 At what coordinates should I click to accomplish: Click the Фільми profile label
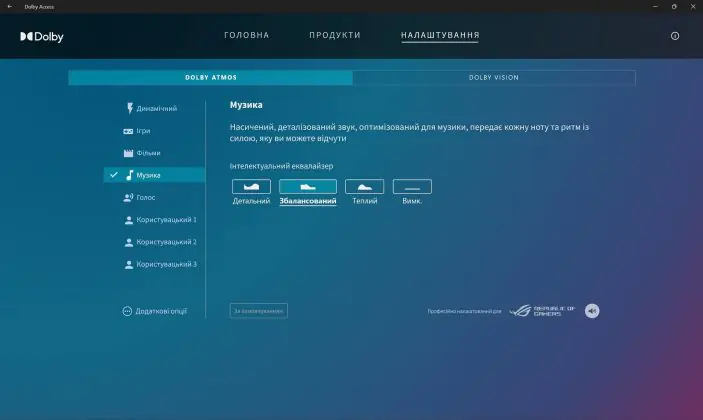pos(148,153)
